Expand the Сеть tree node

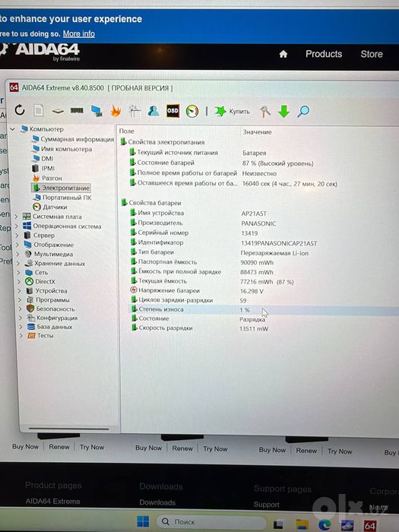[19, 272]
